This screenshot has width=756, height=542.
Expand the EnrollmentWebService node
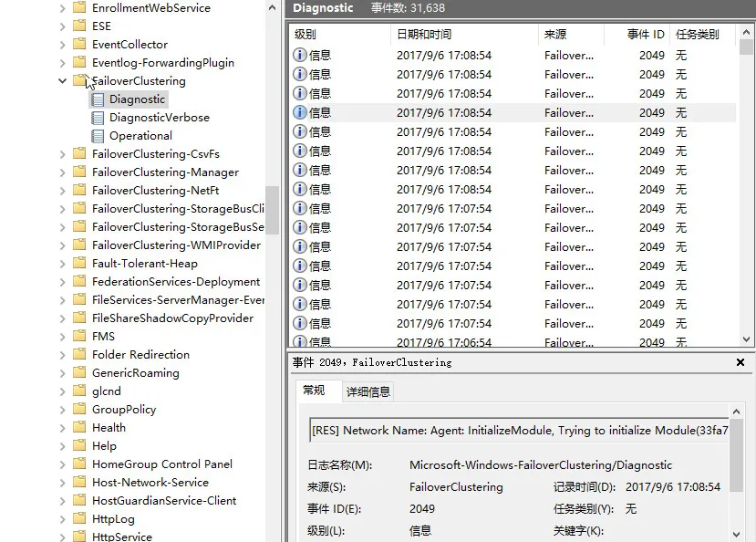pyautogui.click(x=62, y=8)
